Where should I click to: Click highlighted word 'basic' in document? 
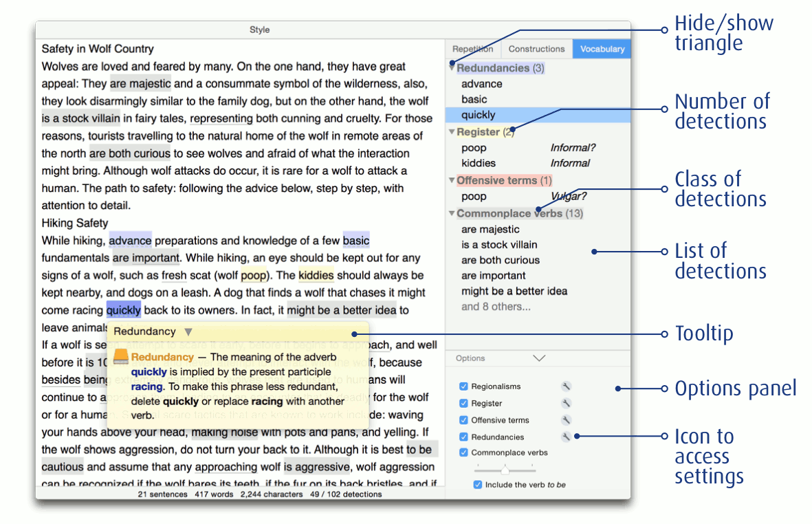pyautogui.click(x=355, y=241)
